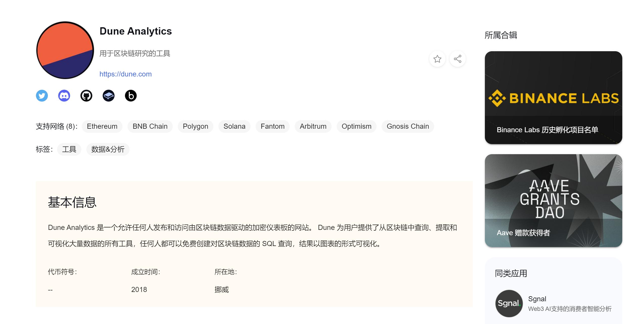The width and height of the screenshot is (644, 324).
Task: Click the 数据&分析 label tag
Action: click(x=108, y=149)
